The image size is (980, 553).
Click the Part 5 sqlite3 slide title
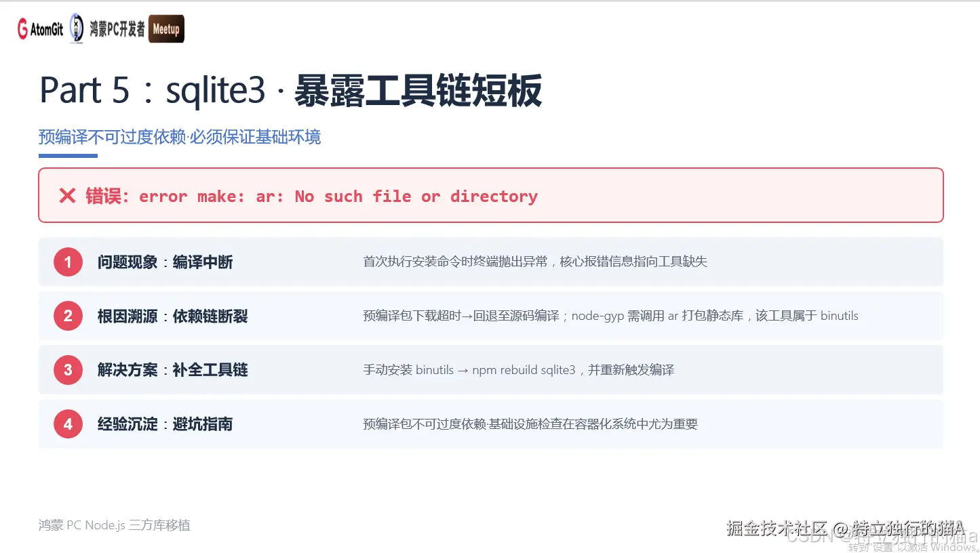[290, 91]
